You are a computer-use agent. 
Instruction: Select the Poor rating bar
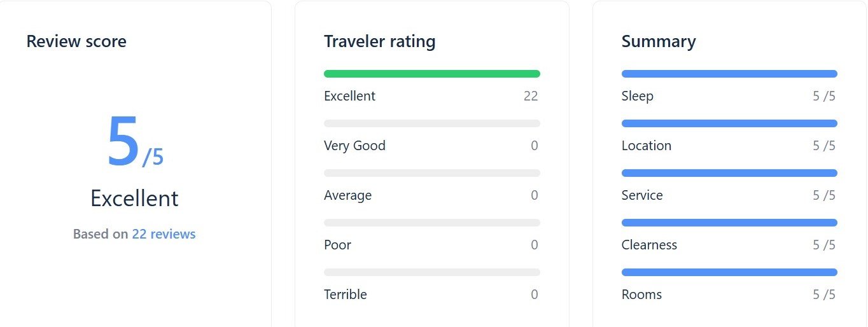[431, 223]
